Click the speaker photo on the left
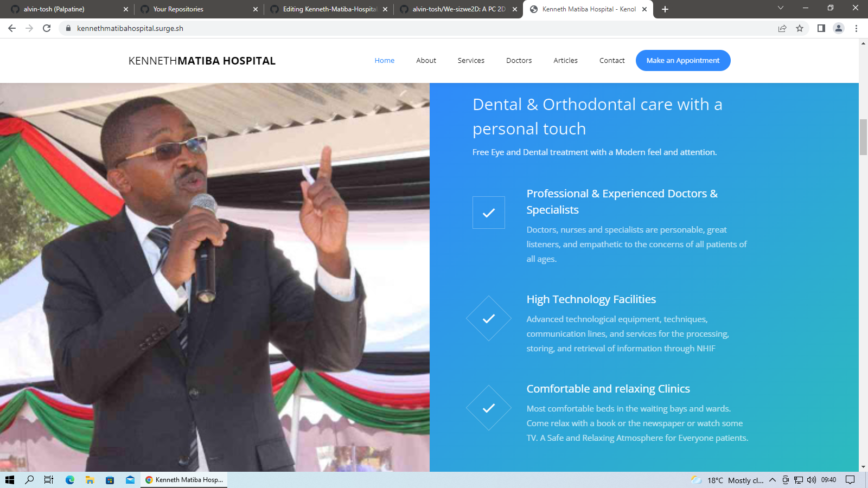 tap(215, 277)
